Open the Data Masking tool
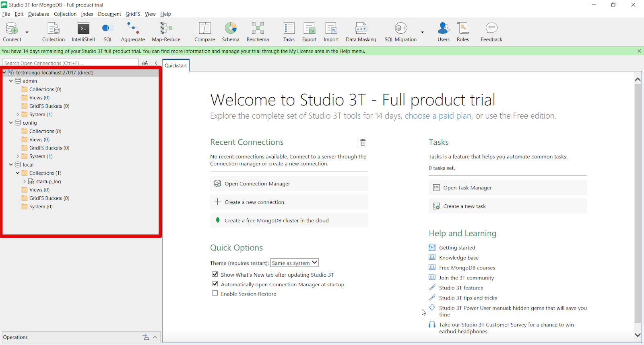 [x=361, y=32]
